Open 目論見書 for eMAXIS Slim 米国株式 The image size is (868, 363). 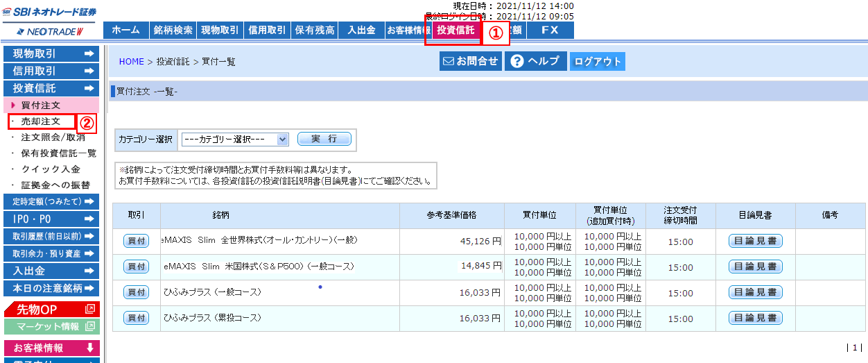pyautogui.click(x=755, y=267)
